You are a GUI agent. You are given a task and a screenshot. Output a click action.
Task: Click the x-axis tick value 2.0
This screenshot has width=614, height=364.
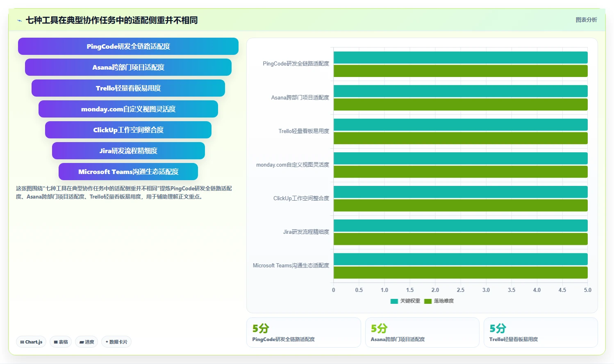(435, 290)
